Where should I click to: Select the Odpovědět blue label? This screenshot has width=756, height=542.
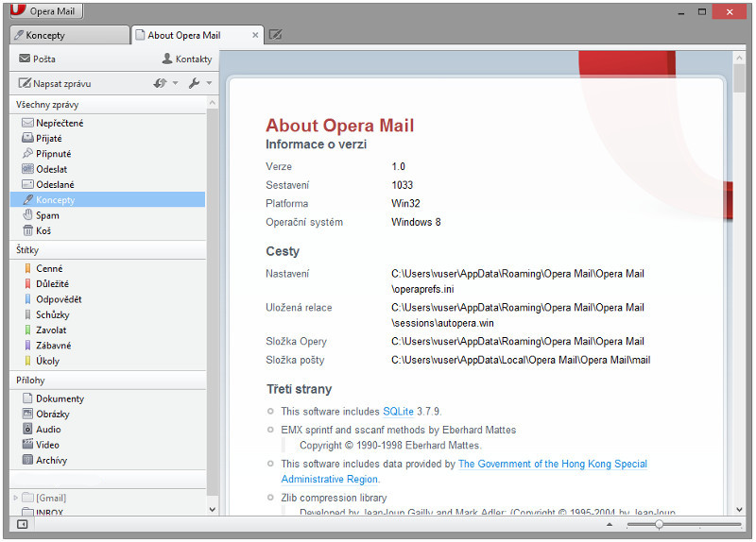(108, 299)
